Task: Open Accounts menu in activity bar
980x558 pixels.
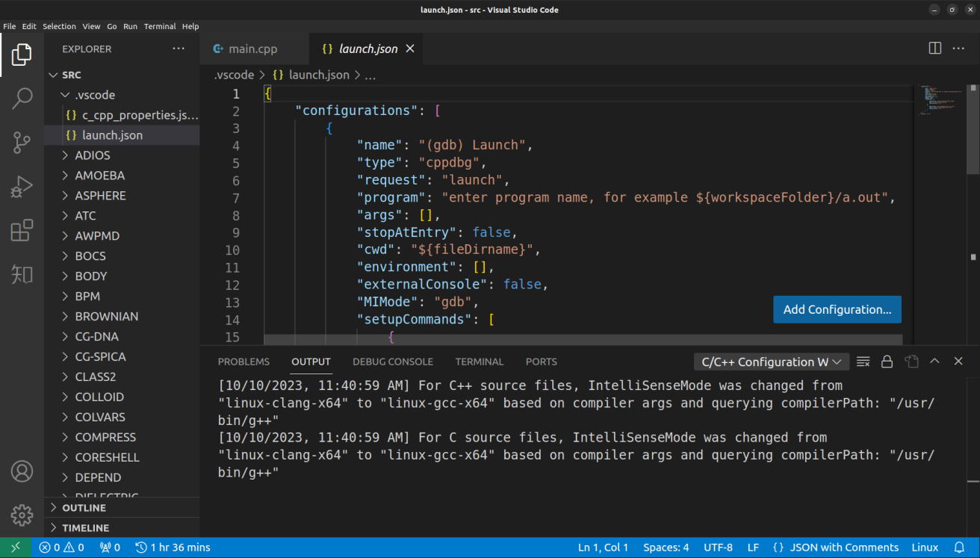Action: [22, 471]
